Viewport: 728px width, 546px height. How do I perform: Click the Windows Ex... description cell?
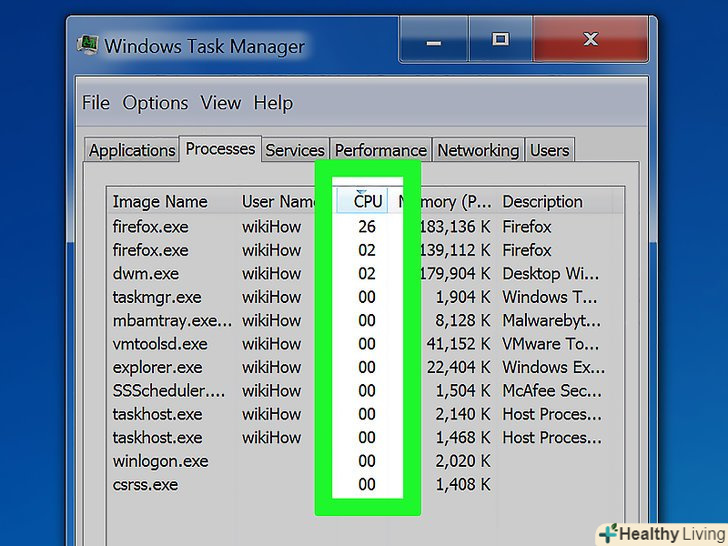coord(553,367)
